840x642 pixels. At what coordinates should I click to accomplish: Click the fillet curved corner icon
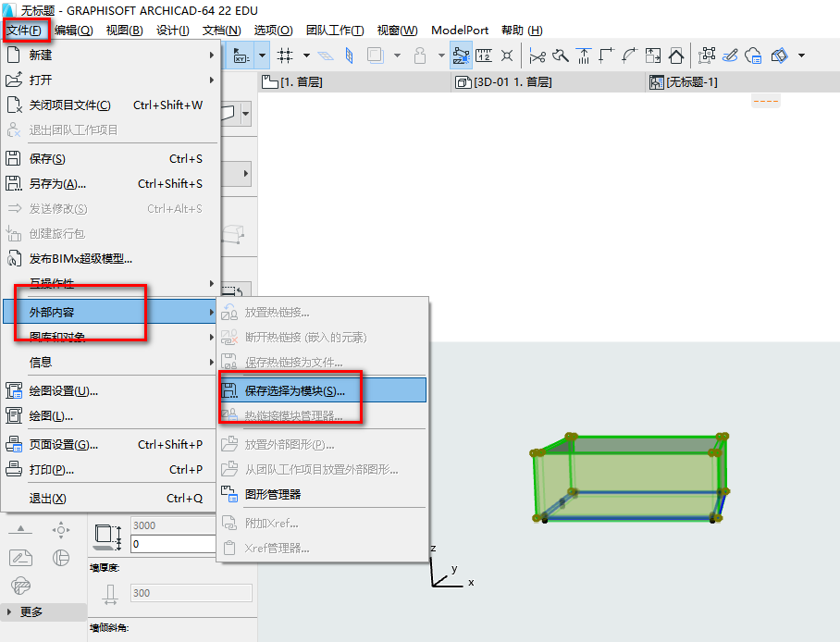pyautogui.click(x=629, y=56)
